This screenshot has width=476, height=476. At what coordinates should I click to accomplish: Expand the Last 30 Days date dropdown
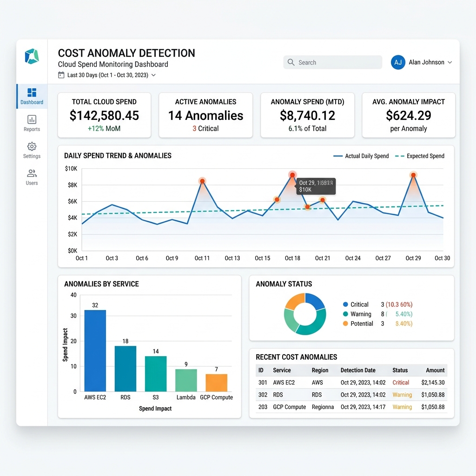pyautogui.click(x=153, y=75)
